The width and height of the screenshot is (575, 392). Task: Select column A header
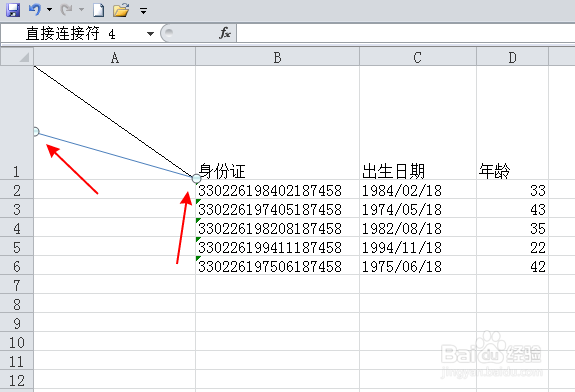click(x=114, y=57)
